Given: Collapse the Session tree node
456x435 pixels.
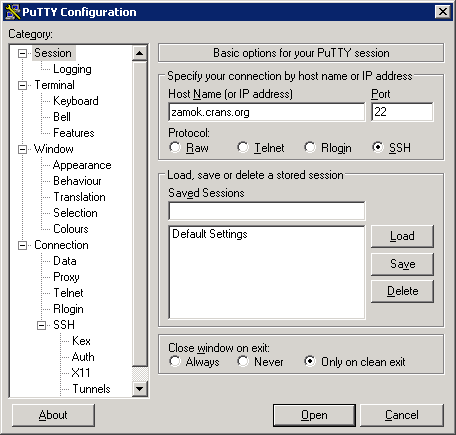Looking at the screenshot, I should 22,53.
